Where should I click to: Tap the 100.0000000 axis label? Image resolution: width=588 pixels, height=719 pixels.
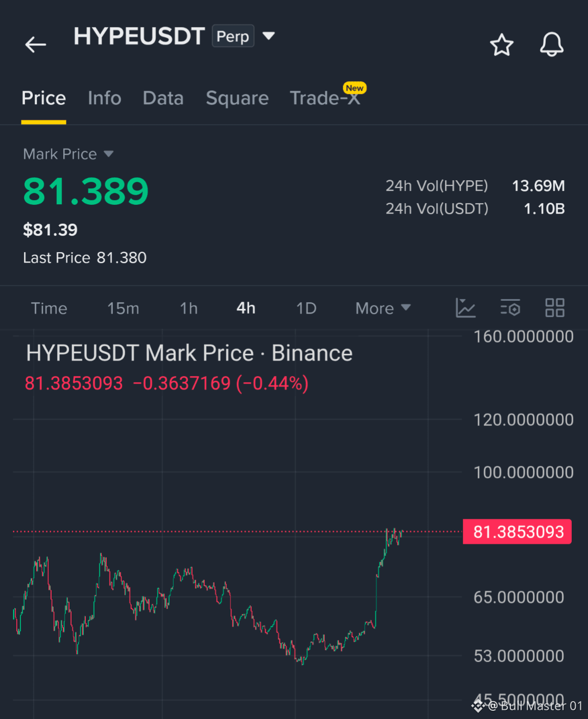click(523, 472)
